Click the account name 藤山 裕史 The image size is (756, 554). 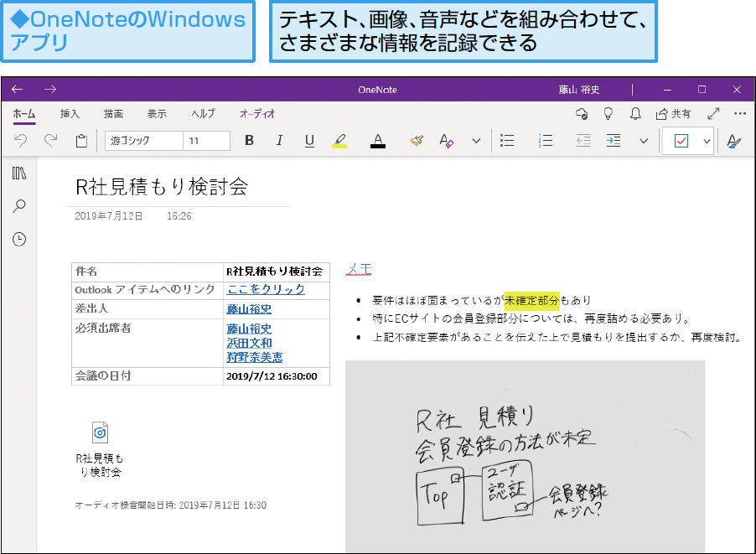[x=579, y=90]
